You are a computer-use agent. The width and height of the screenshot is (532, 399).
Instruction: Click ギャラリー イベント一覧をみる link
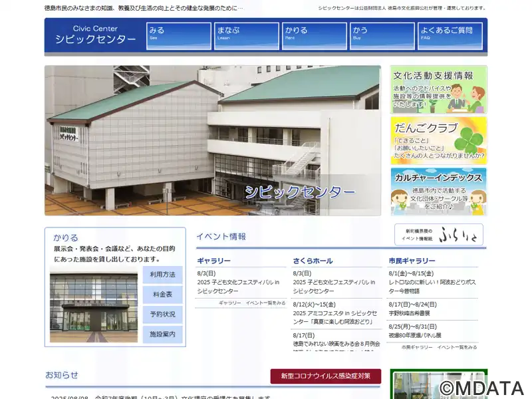pos(252,303)
